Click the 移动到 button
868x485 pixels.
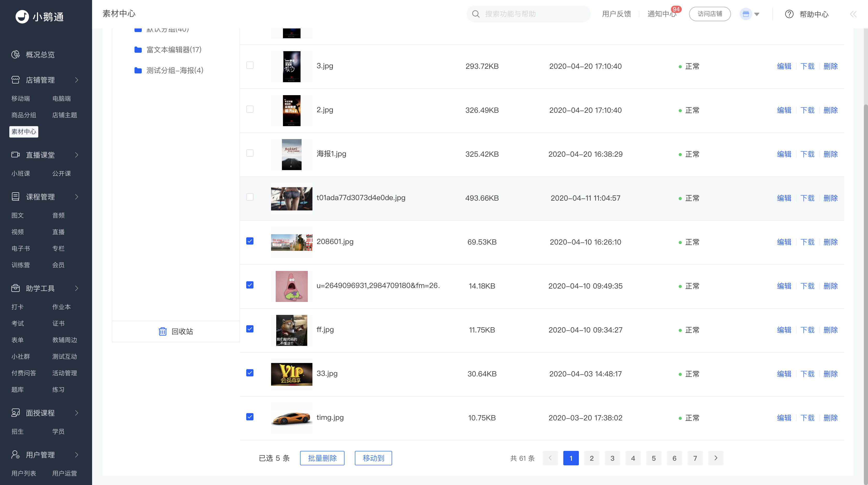tap(373, 458)
